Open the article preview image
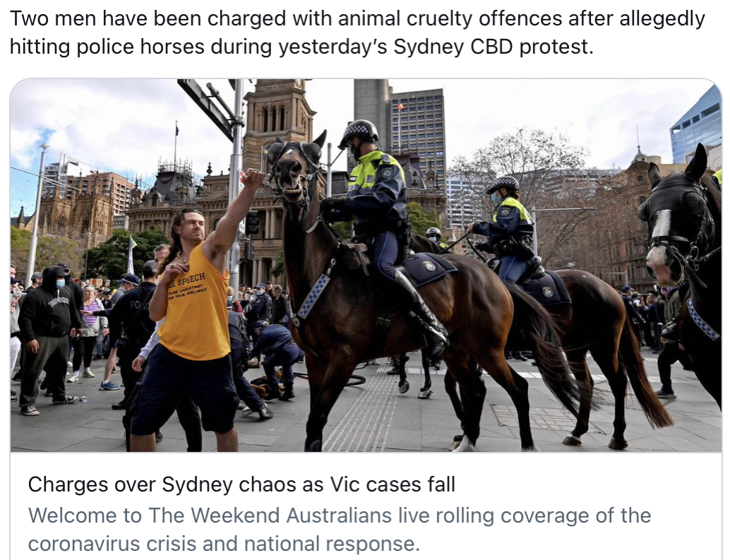730x560 pixels. [x=366, y=266]
